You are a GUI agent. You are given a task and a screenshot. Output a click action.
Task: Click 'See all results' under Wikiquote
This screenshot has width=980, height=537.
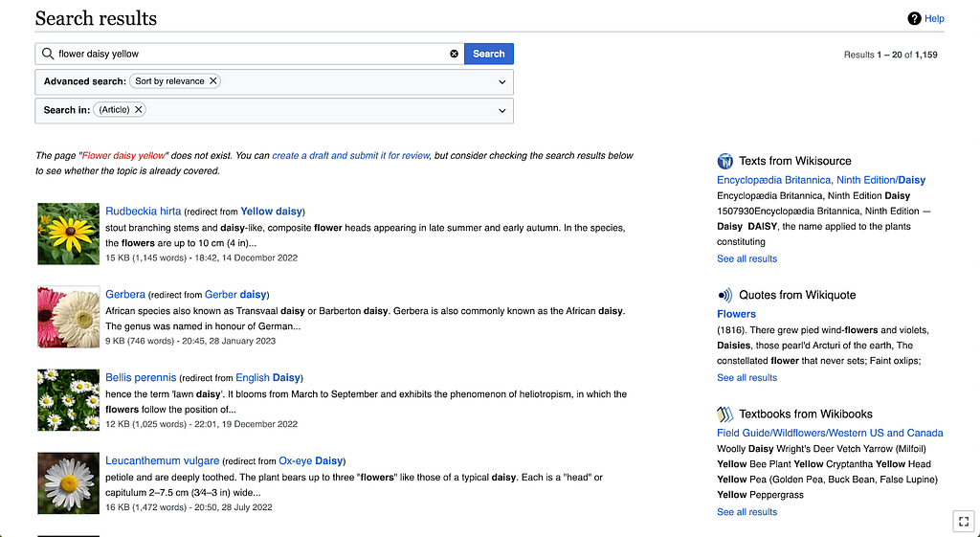coord(746,377)
